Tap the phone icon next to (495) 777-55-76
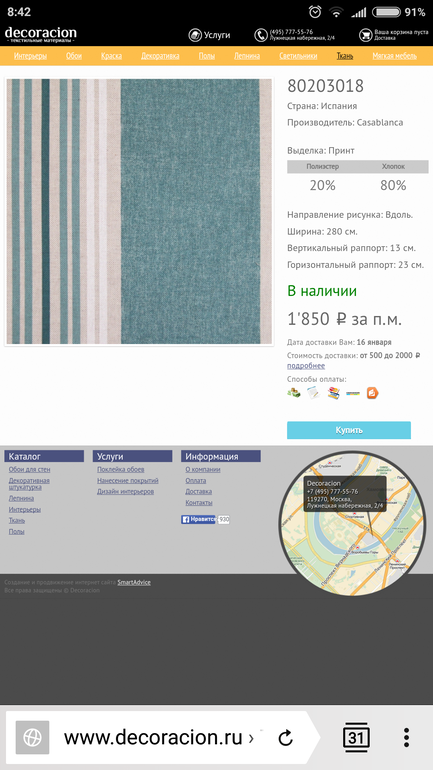The image size is (433, 770). tap(261, 35)
